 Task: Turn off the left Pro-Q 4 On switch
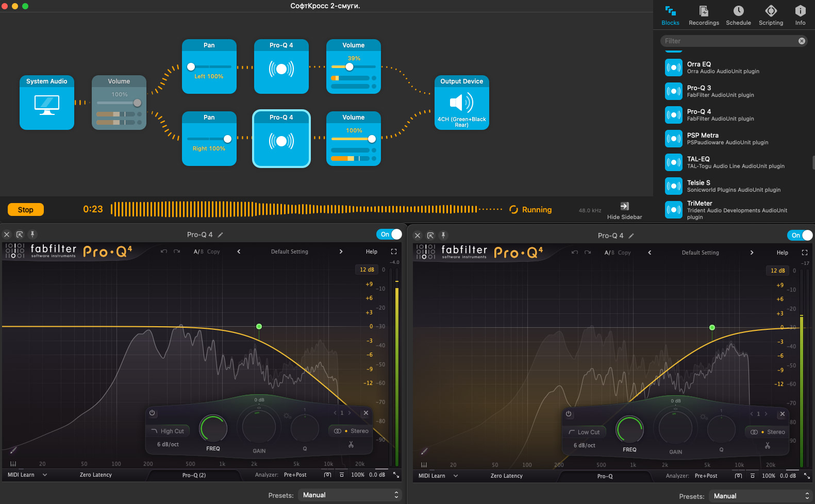(x=389, y=234)
